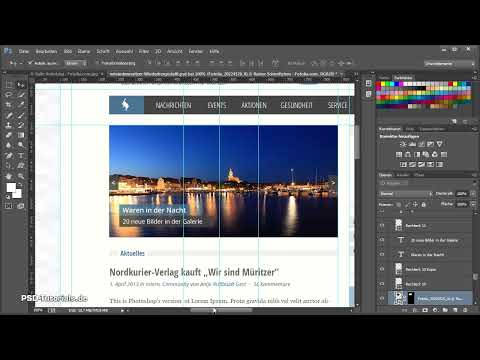This screenshot has height=360, width=480.
Task: Open the workspace switcher dropdown
Action: tap(450, 63)
